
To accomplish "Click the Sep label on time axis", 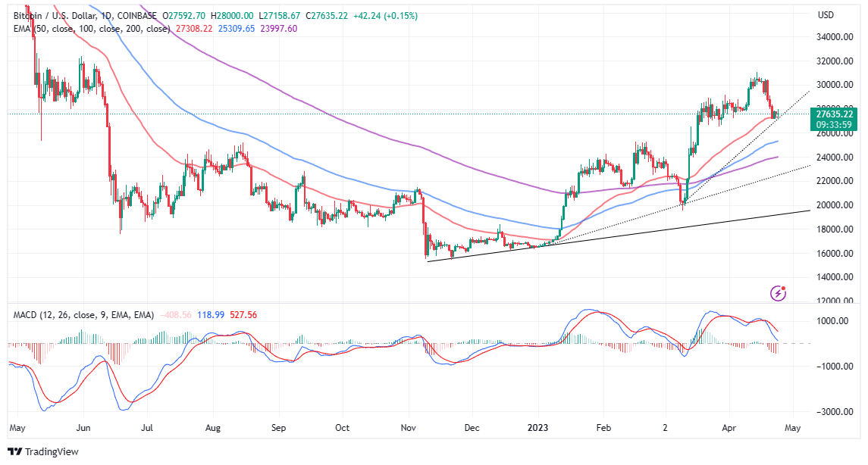I will click(278, 427).
